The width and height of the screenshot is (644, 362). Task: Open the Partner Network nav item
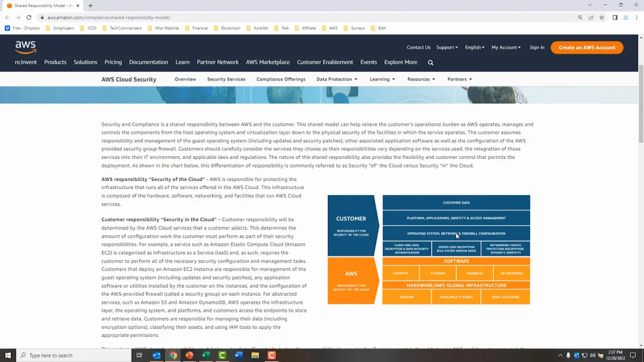(x=217, y=62)
